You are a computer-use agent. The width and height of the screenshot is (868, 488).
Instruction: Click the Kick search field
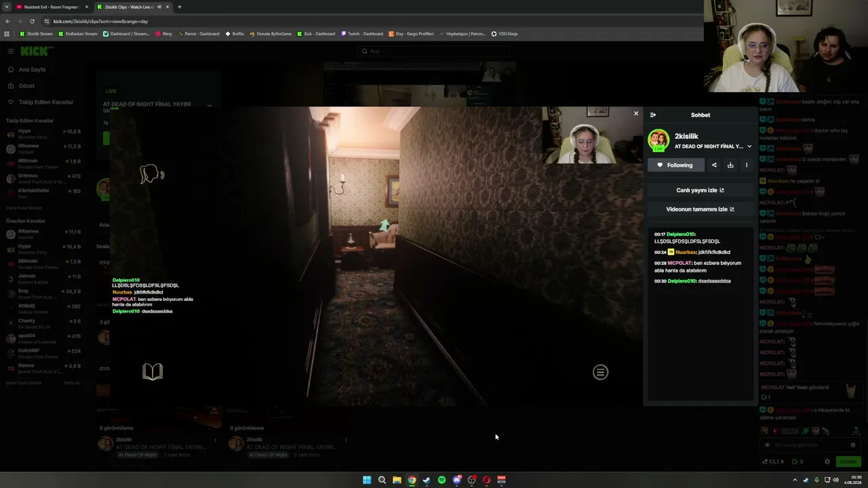pos(434,52)
